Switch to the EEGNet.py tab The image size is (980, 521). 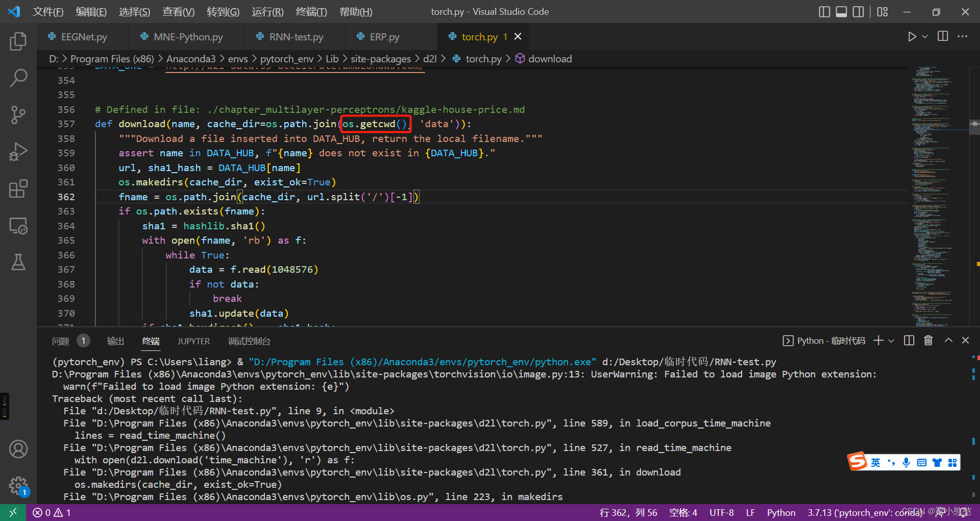point(84,37)
